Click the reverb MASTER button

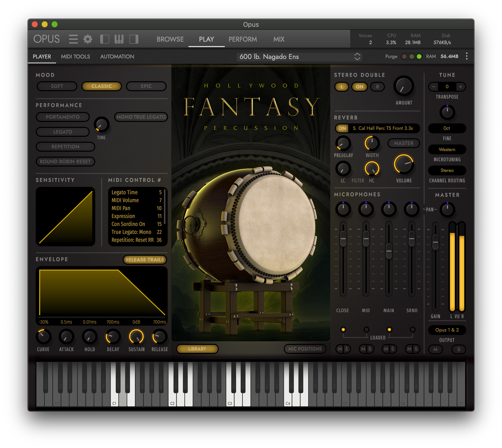coord(404,143)
